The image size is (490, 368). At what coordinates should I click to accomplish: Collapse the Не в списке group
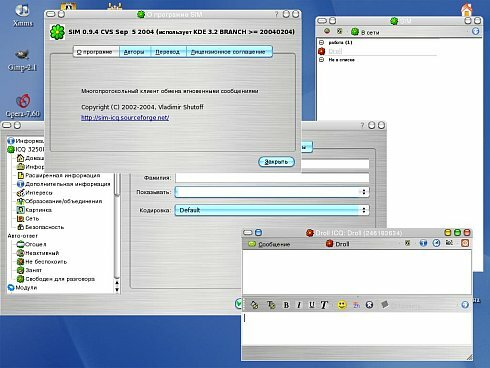[x=322, y=60]
